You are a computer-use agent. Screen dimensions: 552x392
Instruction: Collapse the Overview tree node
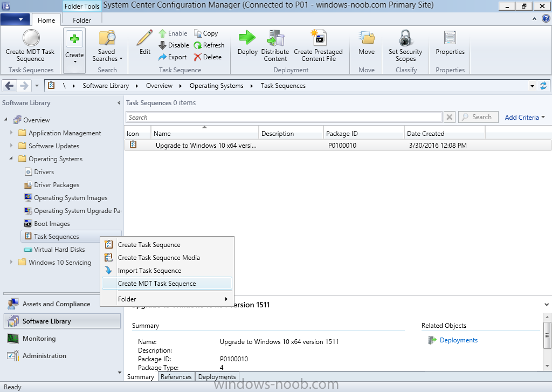coord(5,120)
